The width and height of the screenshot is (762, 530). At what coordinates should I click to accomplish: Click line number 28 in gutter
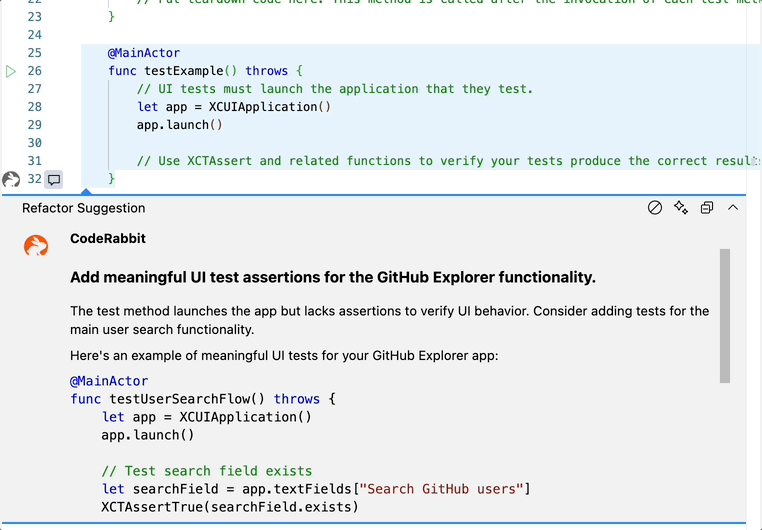tap(35, 107)
